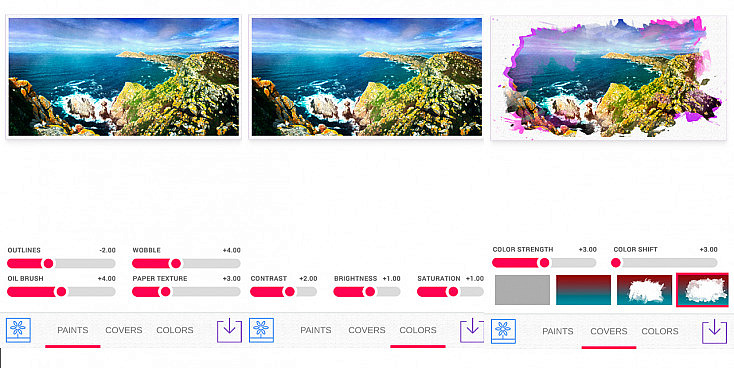This screenshot has height=368, width=734.
Task: Click the flower photo icon in right panel
Action: (503, 331)
